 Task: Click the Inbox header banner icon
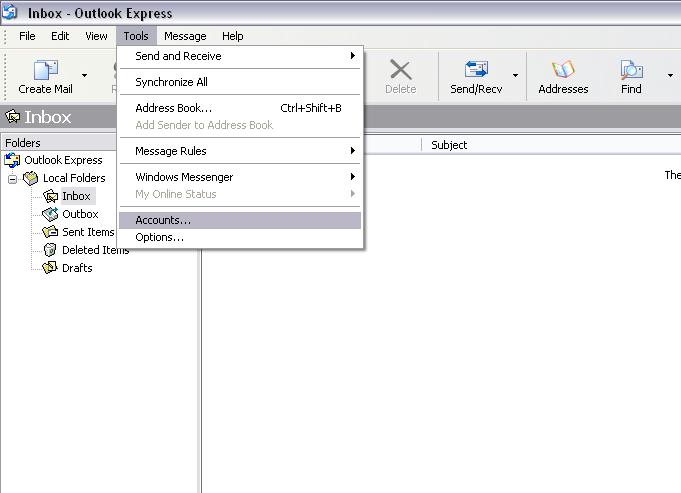pos(13,116)
